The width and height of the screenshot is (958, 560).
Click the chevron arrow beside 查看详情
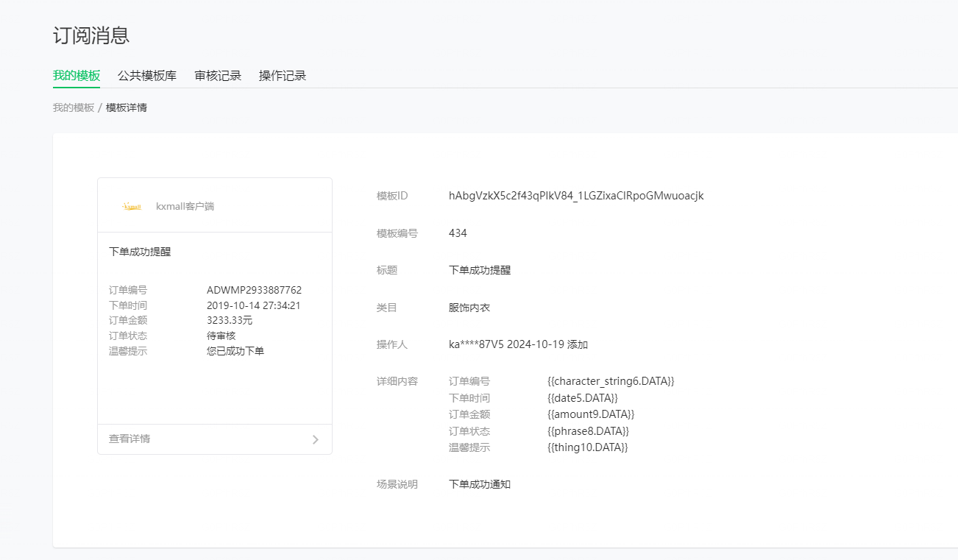click(x=315, y=439)
